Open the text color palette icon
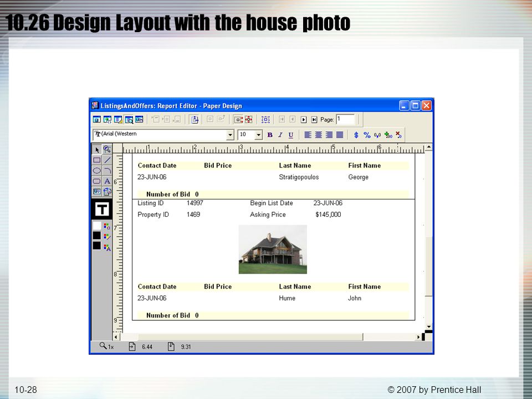 pos(107,247)
